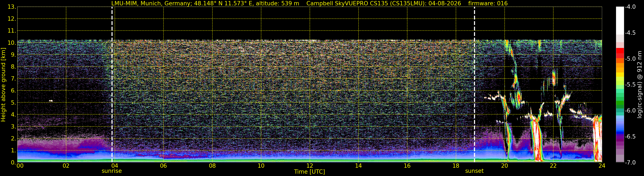Click the height-axis tick label '9.'
The image size is (644, 176).
13,55
